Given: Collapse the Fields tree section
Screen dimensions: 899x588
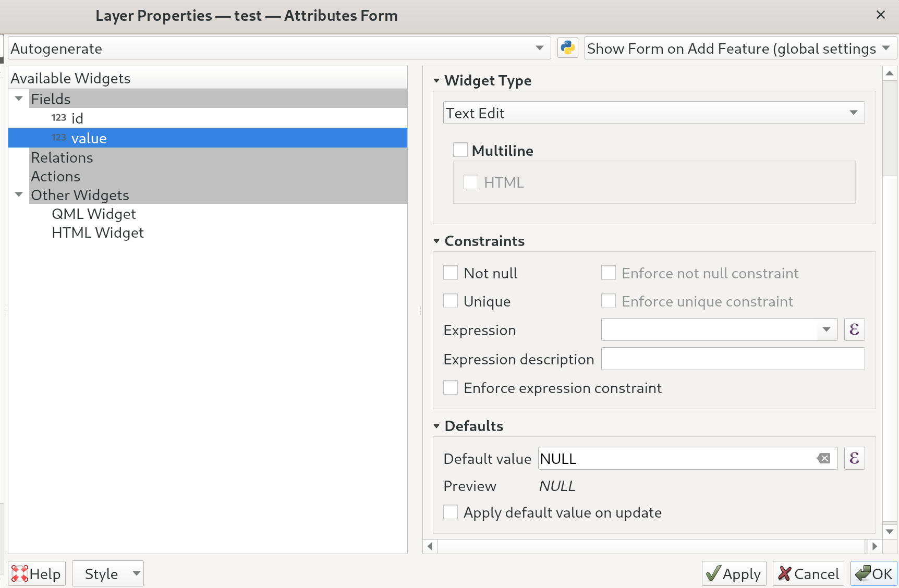Looking at the screenshot, I should 19,98.
